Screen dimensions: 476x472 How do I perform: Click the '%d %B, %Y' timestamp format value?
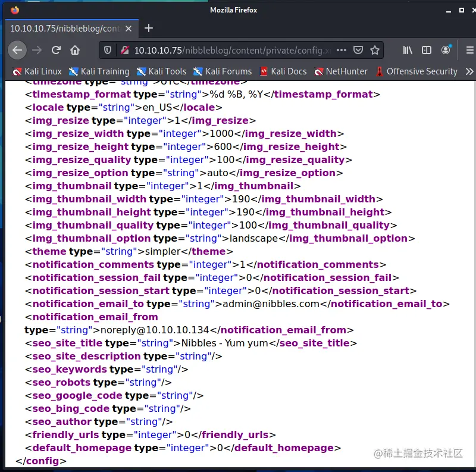(x=236, y=95)
